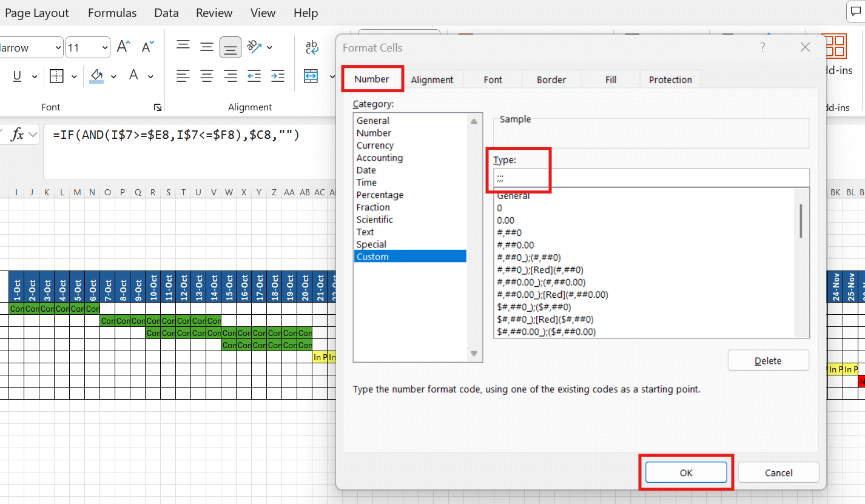
Task: Increase the cell indent
Action: pos(278,76)
